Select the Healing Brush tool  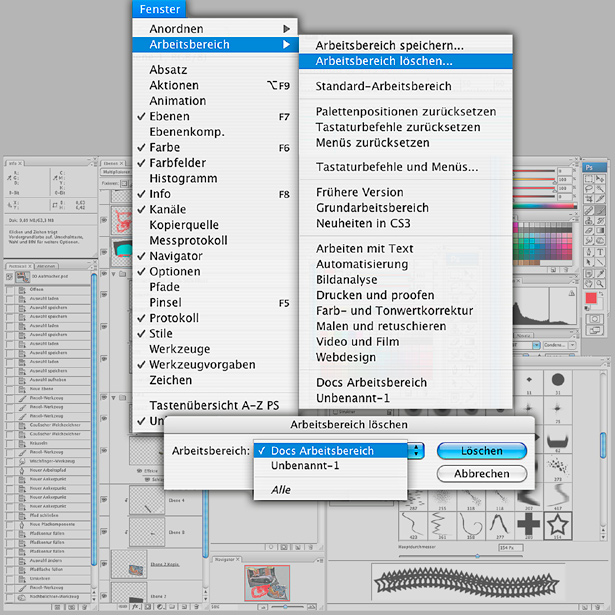589,211
